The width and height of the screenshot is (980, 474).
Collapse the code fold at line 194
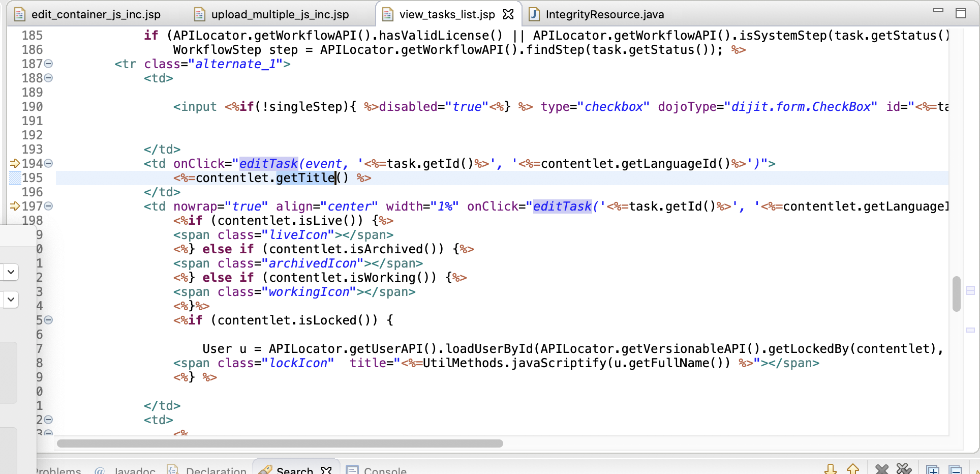click(x=48, y=163)
